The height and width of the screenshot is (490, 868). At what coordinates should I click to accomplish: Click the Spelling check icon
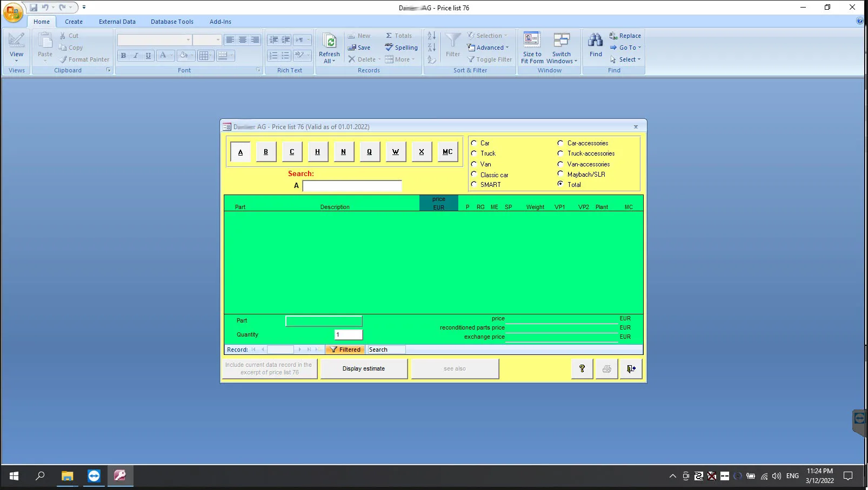[x=389, y=48]
